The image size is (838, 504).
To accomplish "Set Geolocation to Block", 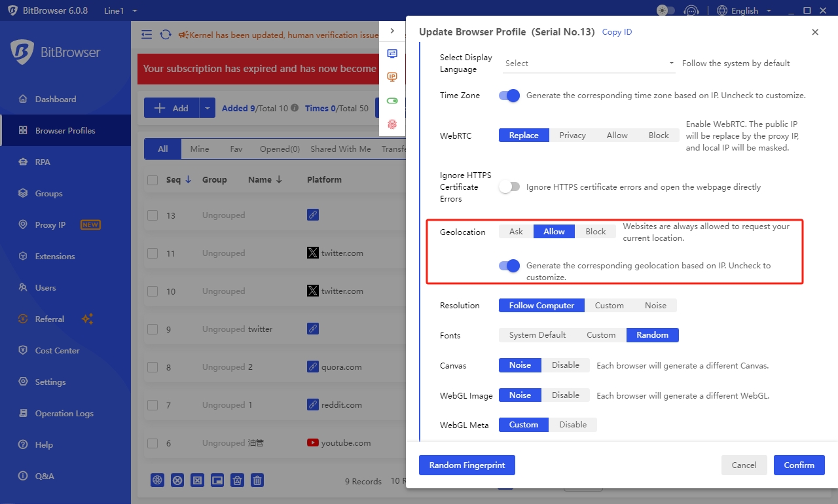I will (x=596, y=231).
